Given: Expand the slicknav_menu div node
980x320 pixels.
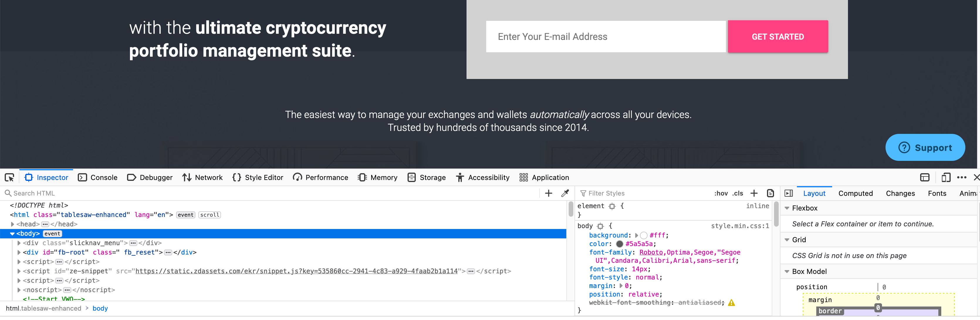Looking at the screenshot, I should (x=19, y=243).
